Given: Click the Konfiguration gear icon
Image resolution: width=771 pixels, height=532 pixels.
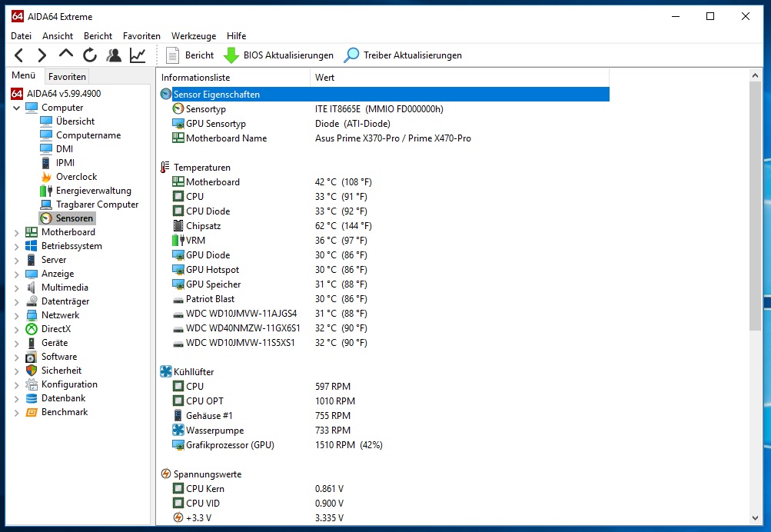Looking at the screenshot, I should coord(32,384).
